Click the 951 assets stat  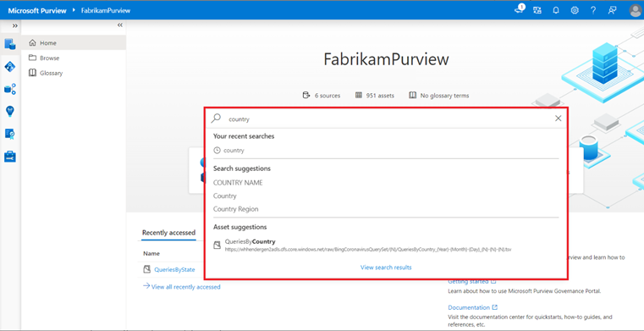pos(375,96)
